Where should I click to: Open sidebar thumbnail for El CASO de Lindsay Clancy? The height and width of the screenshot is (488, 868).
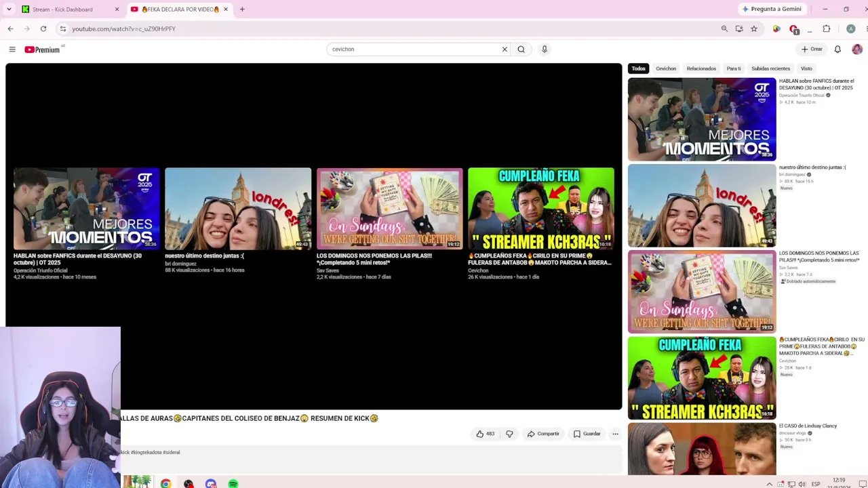pos(702,449)
